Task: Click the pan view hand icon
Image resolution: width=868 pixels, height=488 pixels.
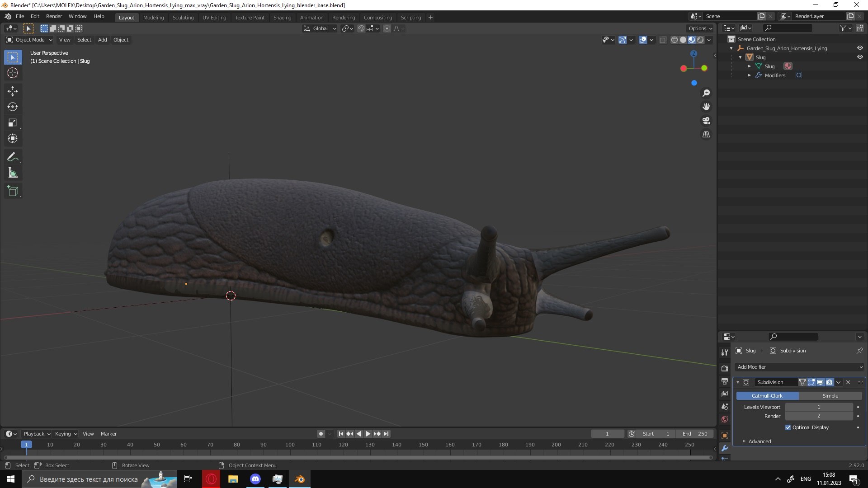Action: click(x=706, y=107)
